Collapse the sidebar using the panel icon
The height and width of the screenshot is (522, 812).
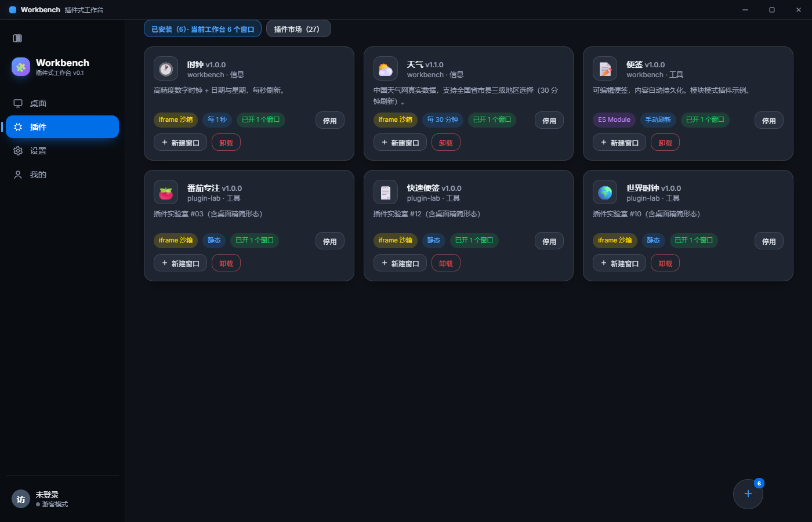pyautogui.click(x=17, y=38)
